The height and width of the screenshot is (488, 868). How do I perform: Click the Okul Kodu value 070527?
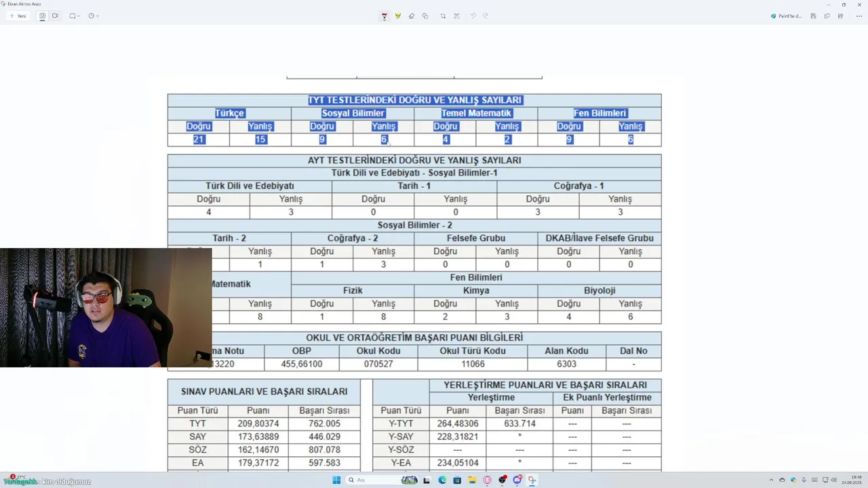tap(378, 364)
